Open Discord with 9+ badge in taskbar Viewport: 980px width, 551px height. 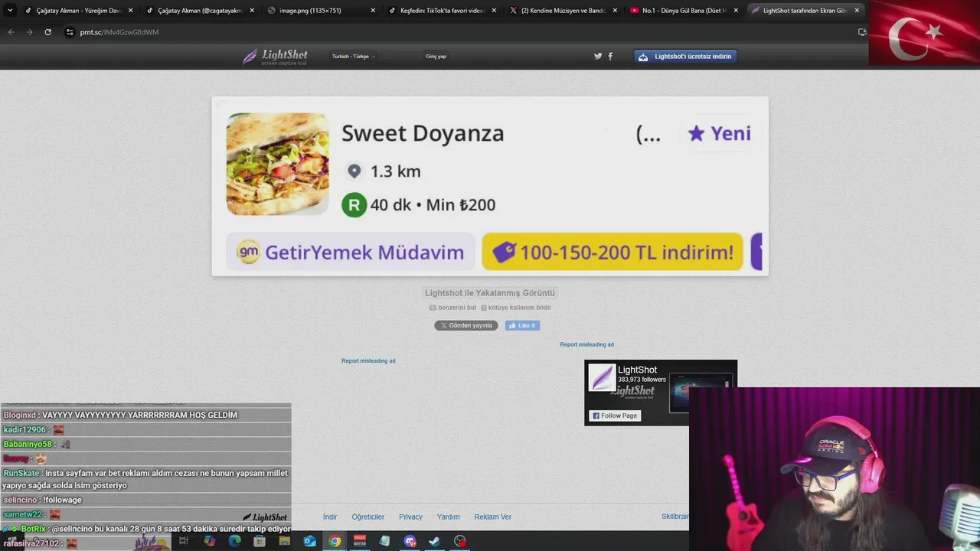click(x=410, y=541)
